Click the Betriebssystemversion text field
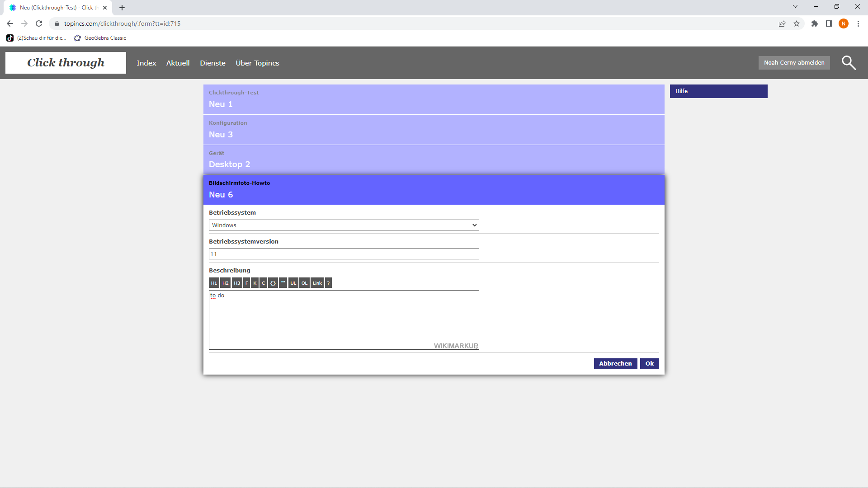868x488 pixels. pyautogui.click(x=344, y=254)
